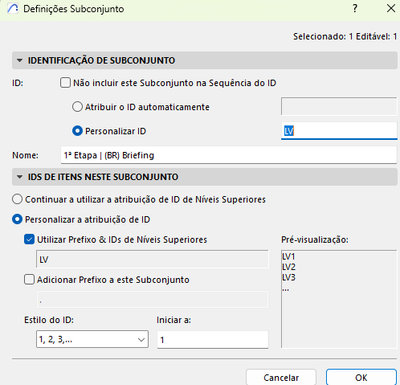Click LV1 in the Pré-visualização list
400x385 pixels.
[x=289, y=256]
